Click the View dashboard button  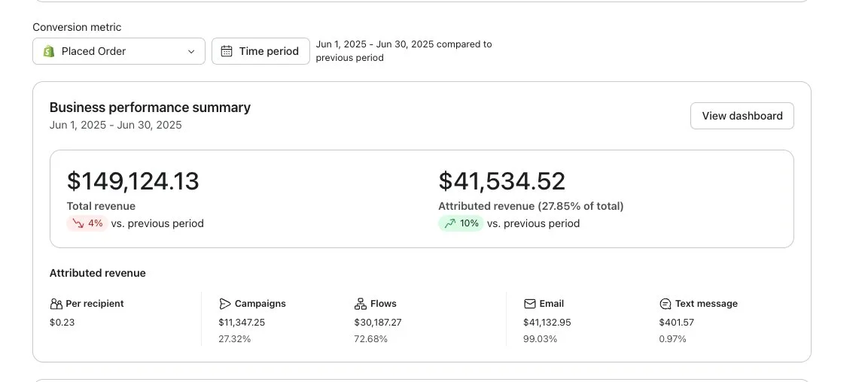coord(742,116)
